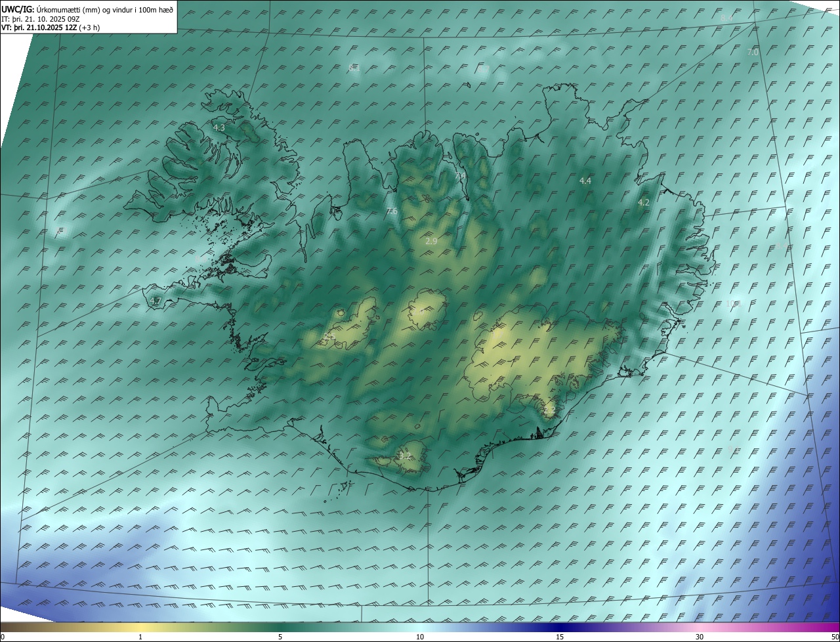The image size is (840, 642).
Task: Click the 4.7 value label on the western peninsula
Action: tap(156, 301)
